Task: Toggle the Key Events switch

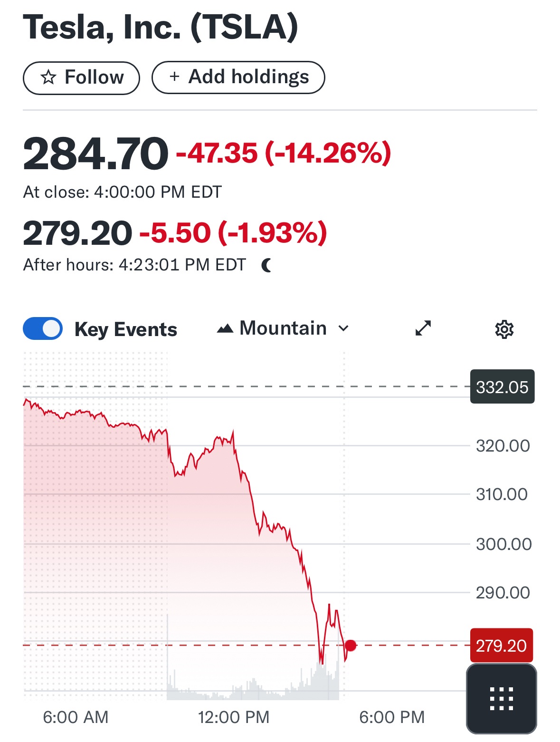Action: tap(43, 328)
